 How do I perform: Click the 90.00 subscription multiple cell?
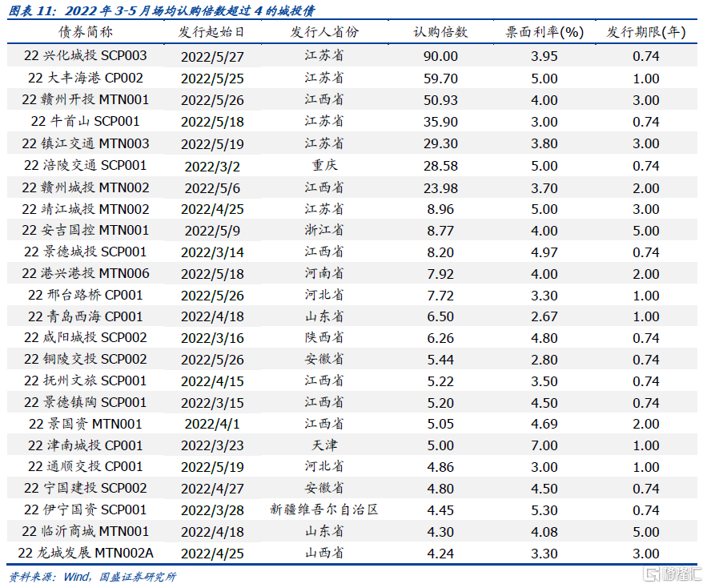pos(440,57)
